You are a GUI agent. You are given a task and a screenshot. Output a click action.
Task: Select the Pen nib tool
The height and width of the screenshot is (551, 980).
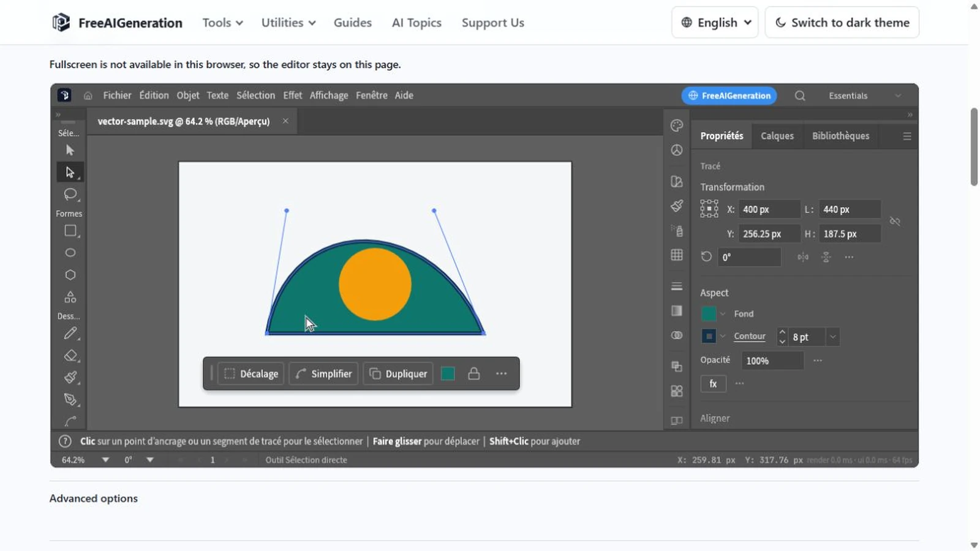70,400
